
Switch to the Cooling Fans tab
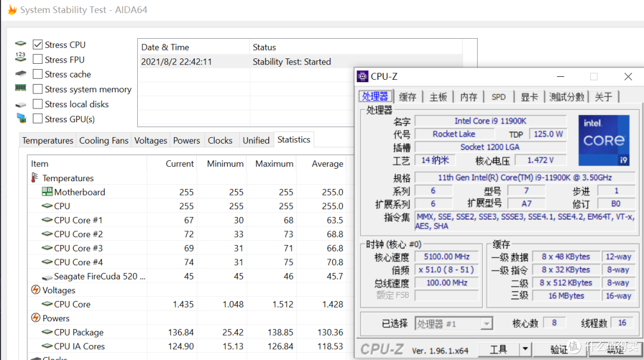(x=104, y=141)
